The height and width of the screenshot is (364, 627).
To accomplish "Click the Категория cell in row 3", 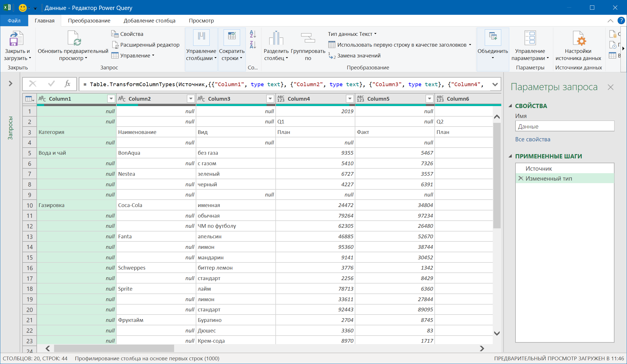I will (76, 132).
